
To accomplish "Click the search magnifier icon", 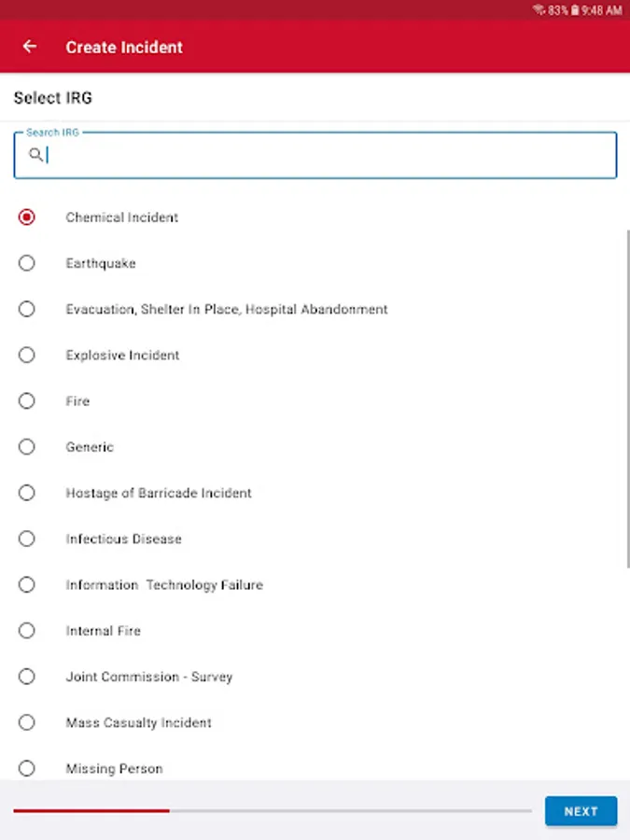I will 35,155.
